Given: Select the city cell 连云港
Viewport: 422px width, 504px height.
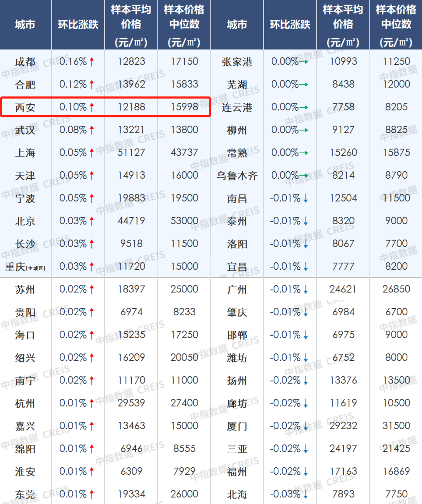Looking at the screenshot, I should [x=237, y=107].
